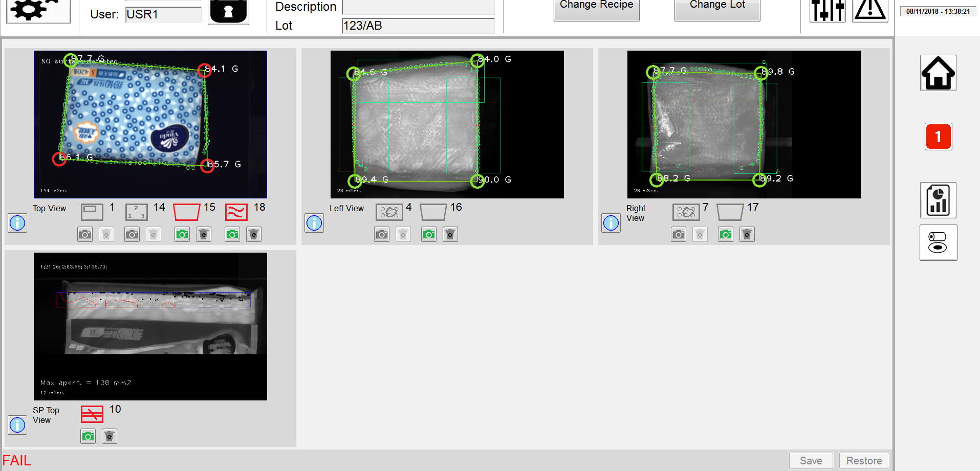Click gray camera under Left View tool 4
This screenshot has height=471, width=980.
(x=382, y=234)
